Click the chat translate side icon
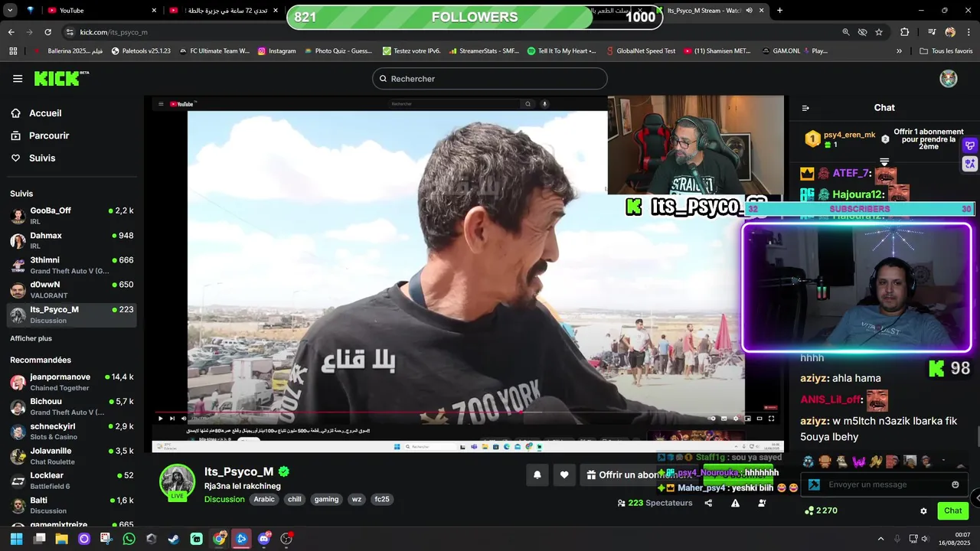This screenshot has width=980, height=551. pyautogui.click(x=970, y=163)
